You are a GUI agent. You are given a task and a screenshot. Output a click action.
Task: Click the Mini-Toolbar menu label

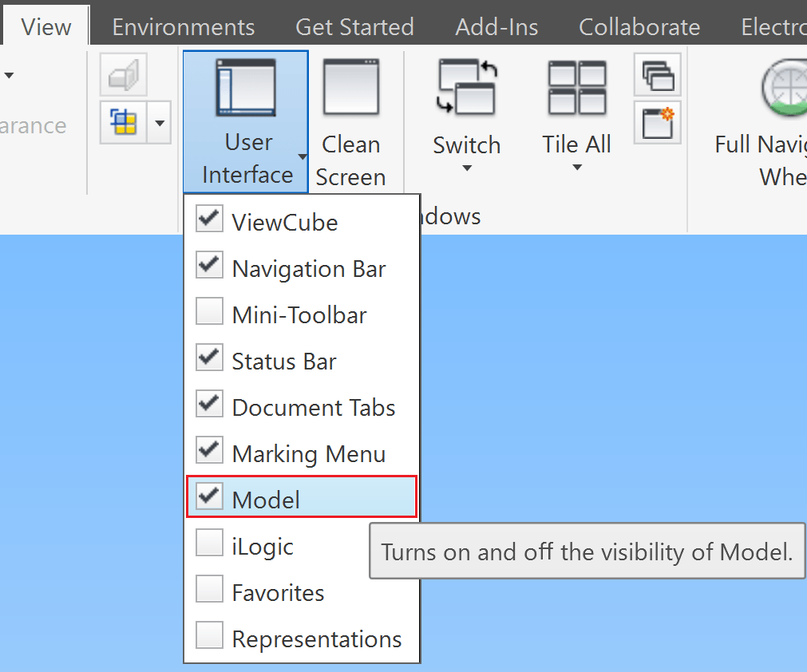(299, 315)
